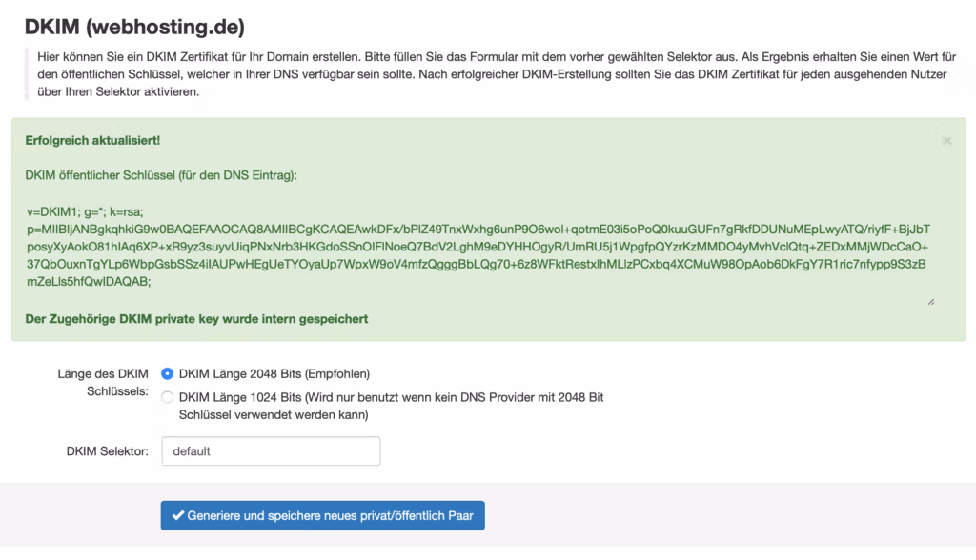Click the "DKIM Länge 2048 Bits (Empfohlen)" label
This screenshot has width=976, height=560.
(x=274, y=373)
